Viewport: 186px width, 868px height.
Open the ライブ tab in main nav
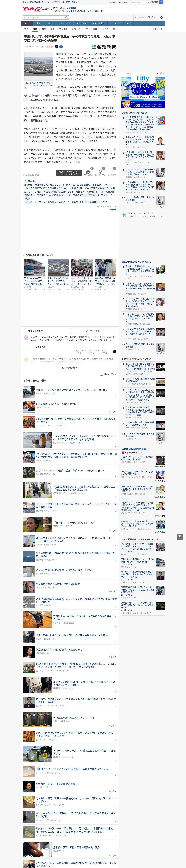pos(49,24)
